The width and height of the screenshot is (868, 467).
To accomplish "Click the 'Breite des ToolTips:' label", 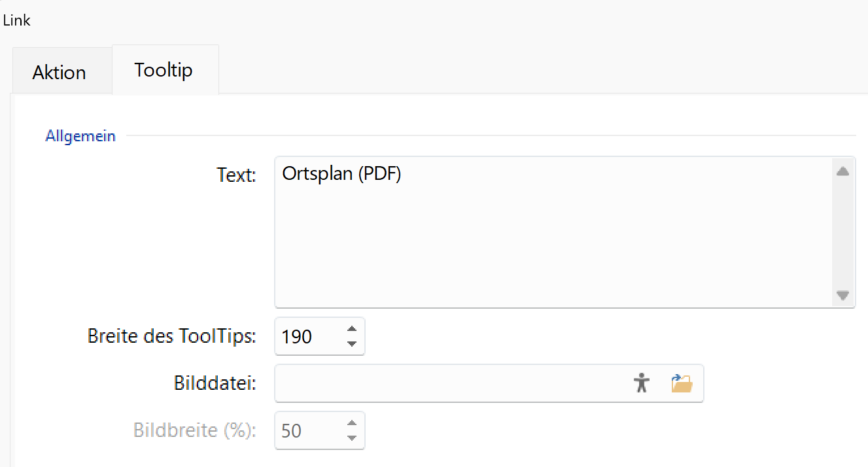I will point(171,336).
